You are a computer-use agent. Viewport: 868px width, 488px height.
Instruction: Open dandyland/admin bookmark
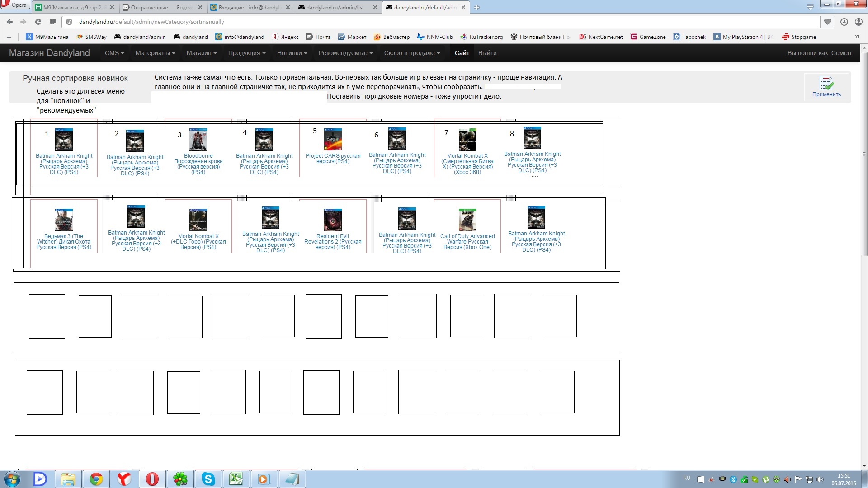[x=140, y=37]
